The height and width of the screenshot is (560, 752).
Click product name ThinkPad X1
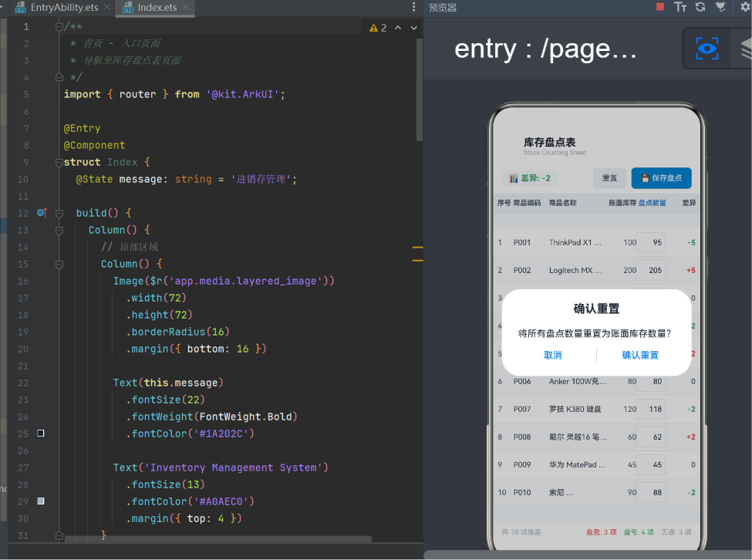(x=575, y=243)
